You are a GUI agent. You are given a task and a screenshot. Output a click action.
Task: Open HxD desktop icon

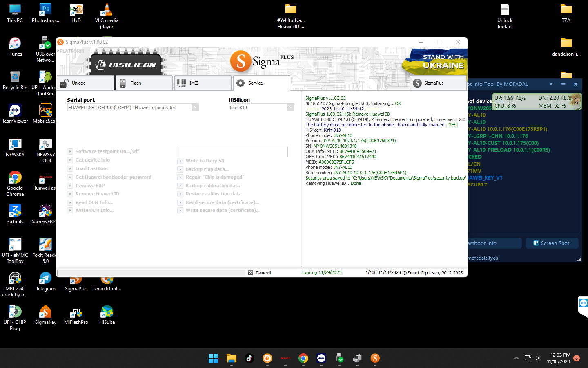point(76,13)
